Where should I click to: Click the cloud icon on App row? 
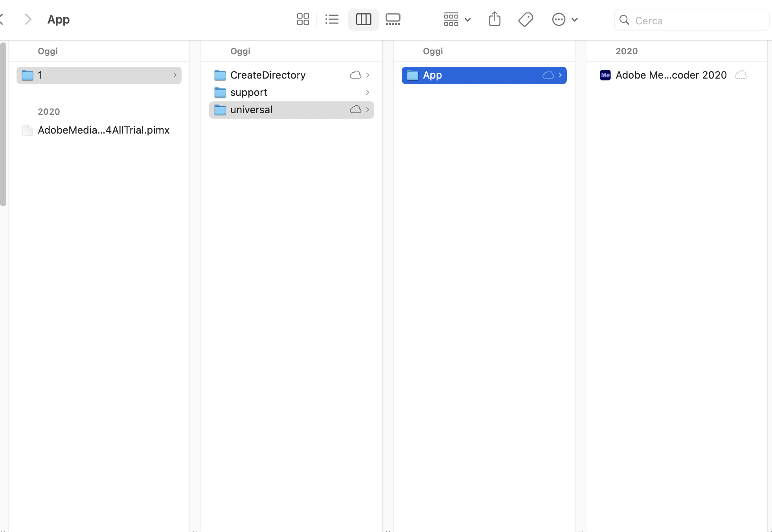[548, 75]
